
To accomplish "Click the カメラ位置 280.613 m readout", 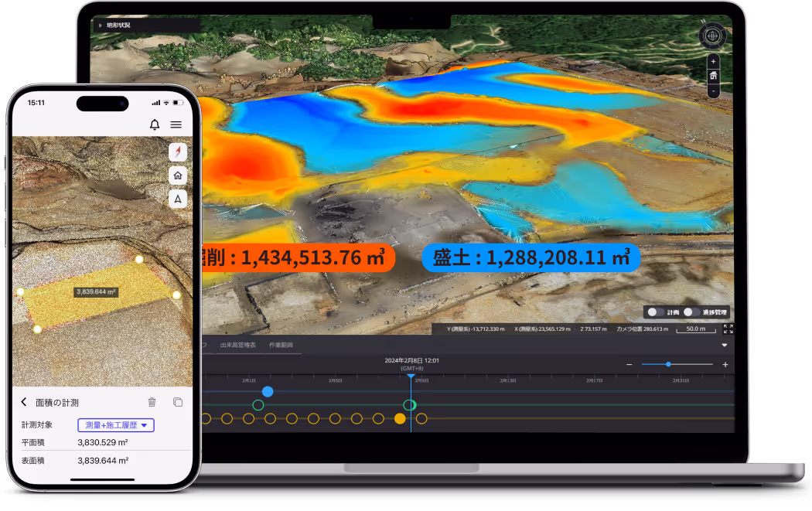I will click(642, 329).
